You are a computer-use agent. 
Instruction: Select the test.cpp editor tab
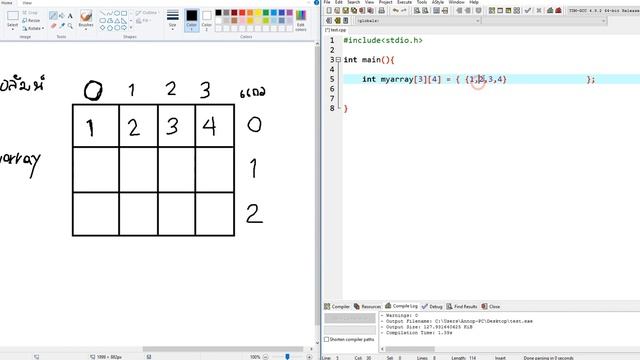pos(336,30)
